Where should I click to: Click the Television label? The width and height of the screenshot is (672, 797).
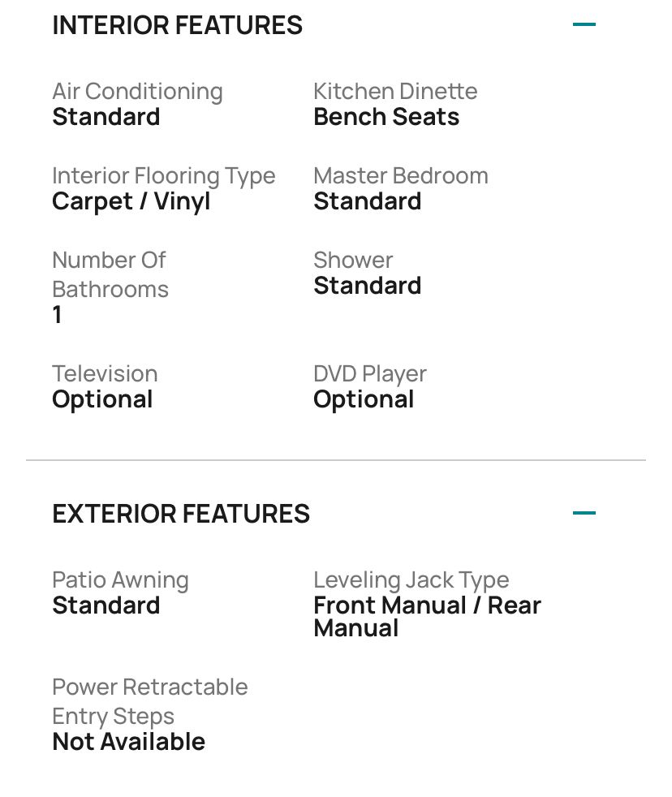coord(105,374)
